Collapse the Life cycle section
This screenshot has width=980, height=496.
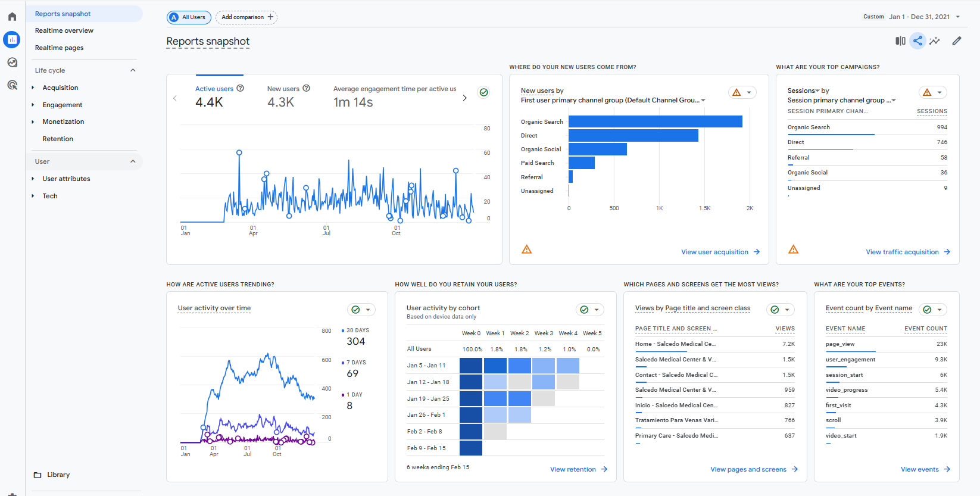(x=133, y=70)
